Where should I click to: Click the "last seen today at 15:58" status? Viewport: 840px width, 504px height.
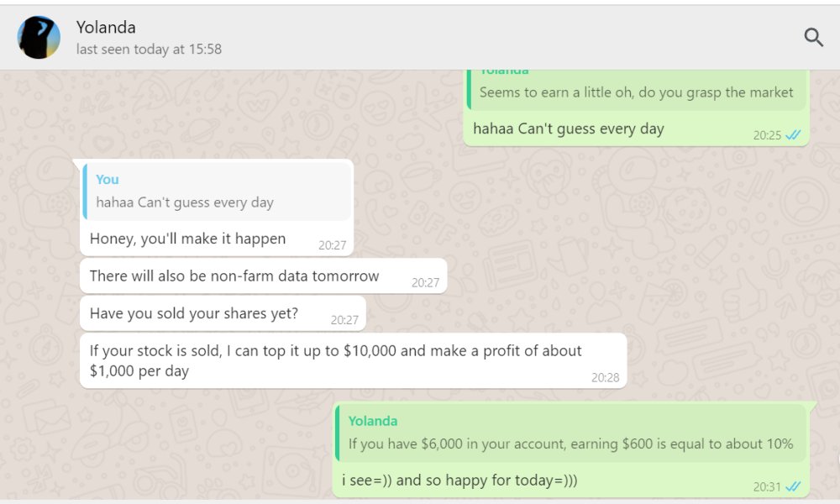pos(149,50)
